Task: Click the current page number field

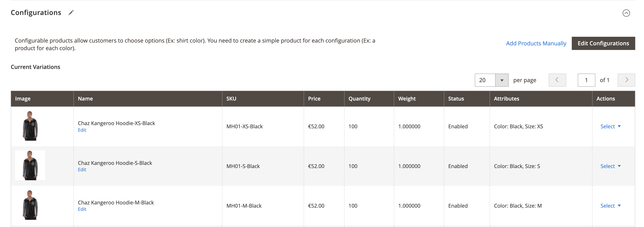Action: point(586,80)
